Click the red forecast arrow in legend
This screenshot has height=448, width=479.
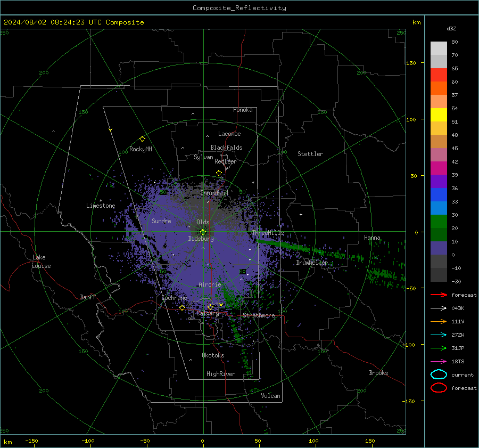click(x=439, y=295)
